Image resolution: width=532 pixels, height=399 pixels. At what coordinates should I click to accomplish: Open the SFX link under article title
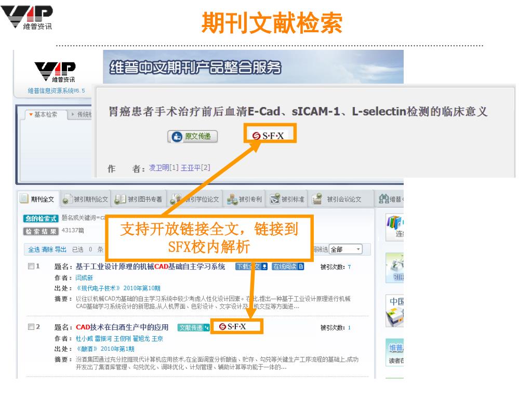pyautogui.click(x=270, y=136)
